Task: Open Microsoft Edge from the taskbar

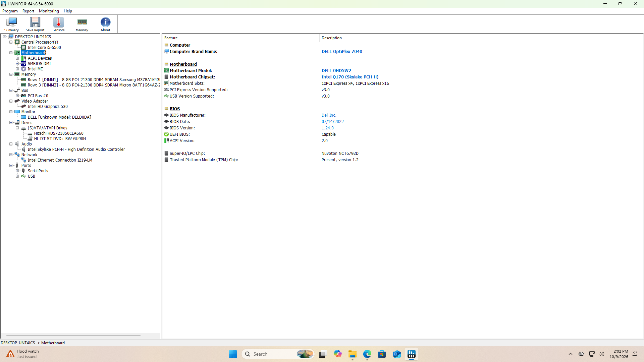Action: pyautogui.click(x=367, y=354)
